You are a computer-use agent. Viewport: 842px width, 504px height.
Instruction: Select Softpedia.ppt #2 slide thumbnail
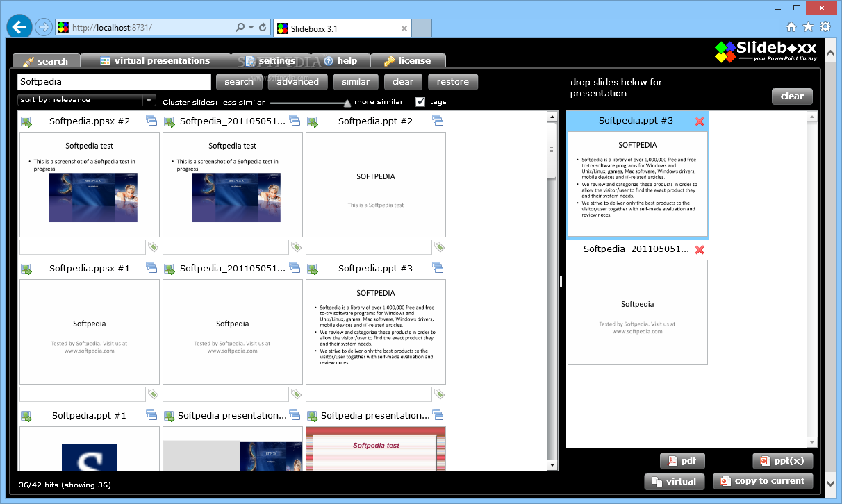tap(376, 185)
